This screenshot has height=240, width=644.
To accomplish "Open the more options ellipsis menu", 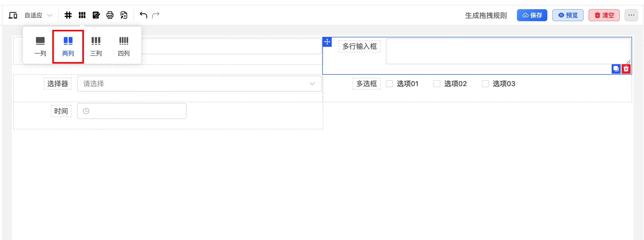I will pos(632,15).
